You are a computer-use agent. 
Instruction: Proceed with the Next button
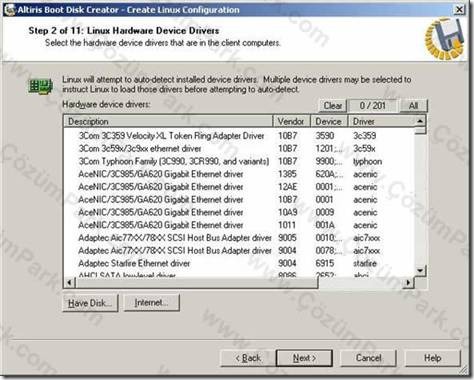click(x=304, y=358)
